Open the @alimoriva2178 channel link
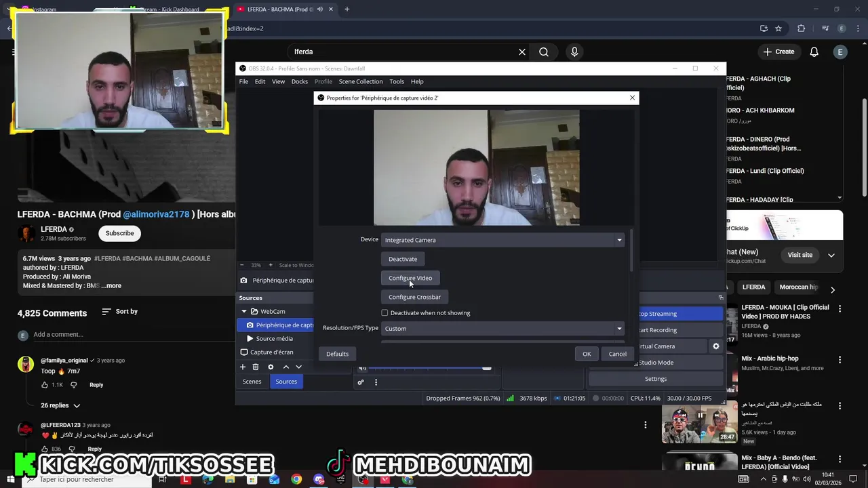Viewport: 868px width, 488px height. tap(156, 214)
